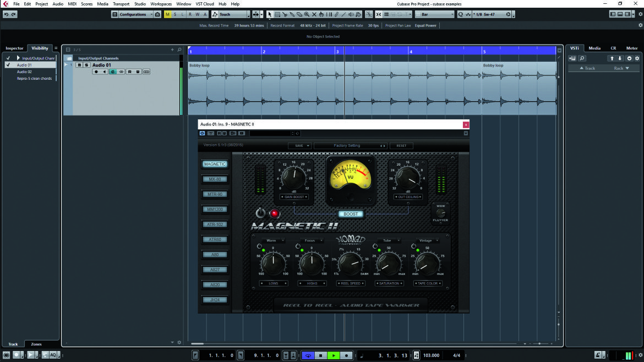
Task: Toggle the Cycle loop button in transport
Action: pyautogui.click(x=308, y=355)
